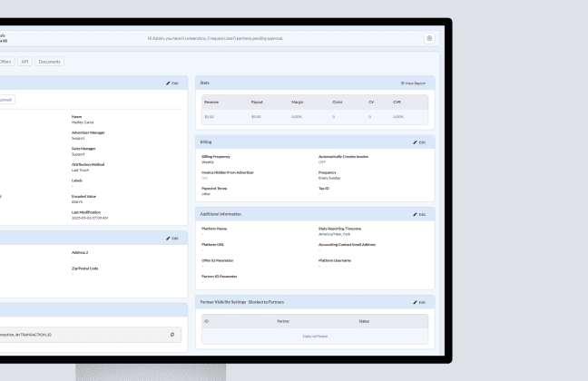The width and height of the screenshot is (588, 381).
Task: Click 'Weekly' billing frequency value
Action: tap(208, 162)
